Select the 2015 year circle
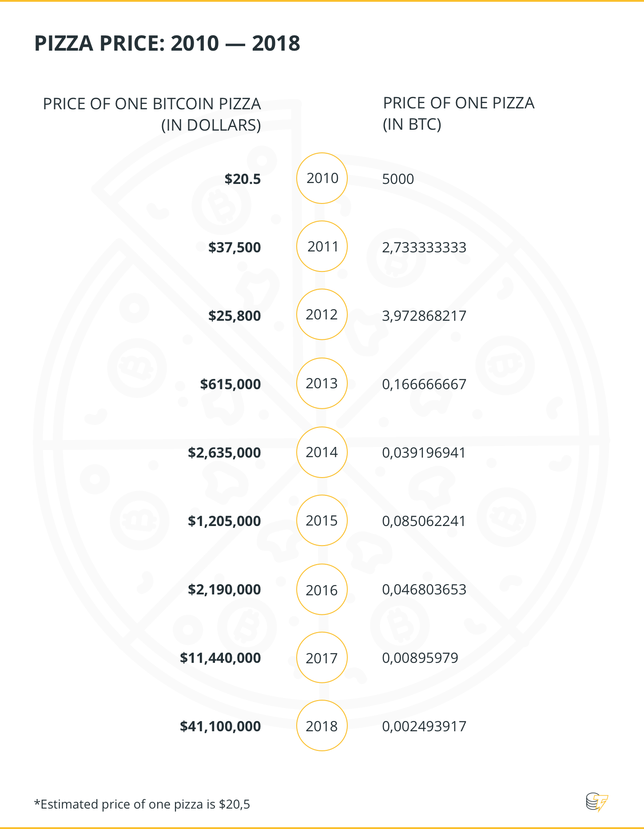Screen dimensions: 644x829 coord(322,521)
